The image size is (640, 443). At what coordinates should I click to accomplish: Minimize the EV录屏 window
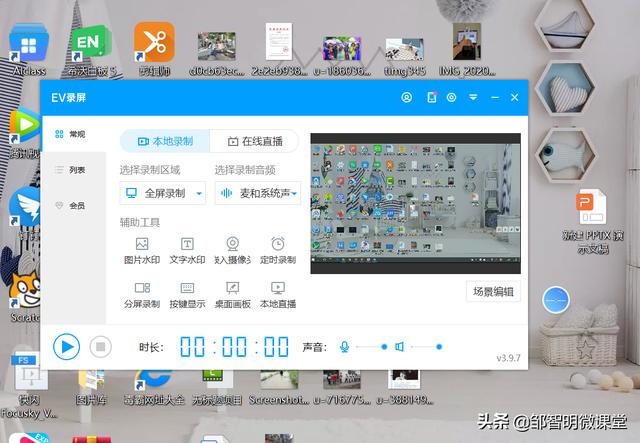pos(495,98)
